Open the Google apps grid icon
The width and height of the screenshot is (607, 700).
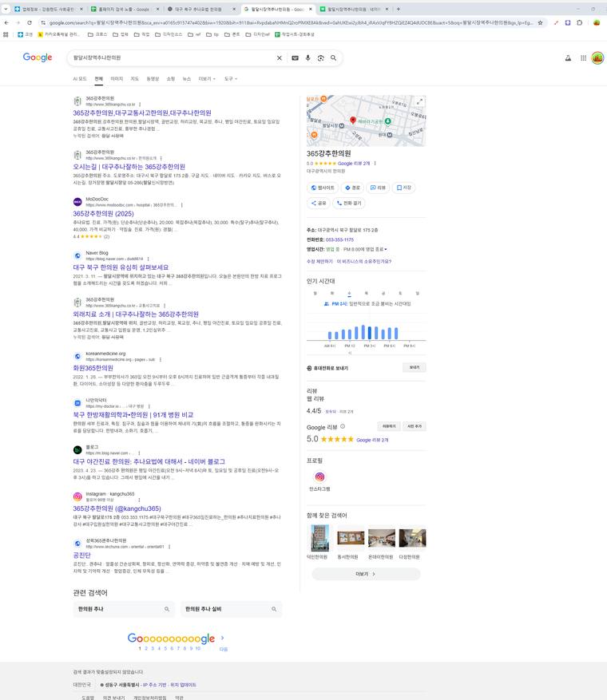click(583, 58)
